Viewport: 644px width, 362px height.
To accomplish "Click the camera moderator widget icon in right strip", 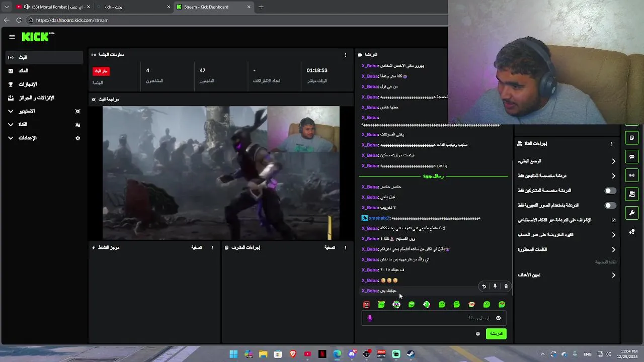I will pos(632,194).
